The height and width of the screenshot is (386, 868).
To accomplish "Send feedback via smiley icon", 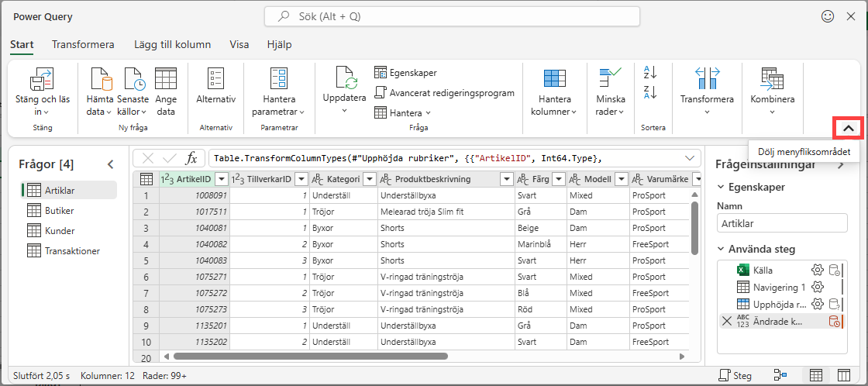I will pos(828,16).
